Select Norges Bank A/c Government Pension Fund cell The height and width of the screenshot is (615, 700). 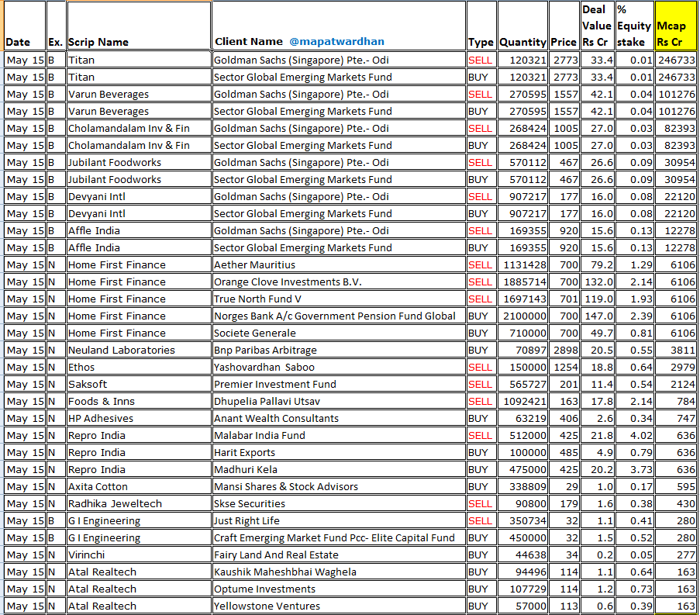(339, 316)
